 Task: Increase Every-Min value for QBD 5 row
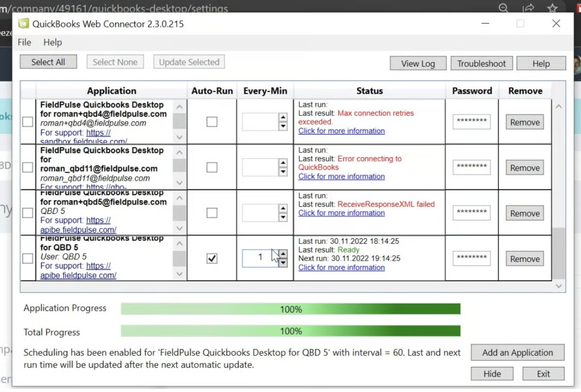click(283, 254)
